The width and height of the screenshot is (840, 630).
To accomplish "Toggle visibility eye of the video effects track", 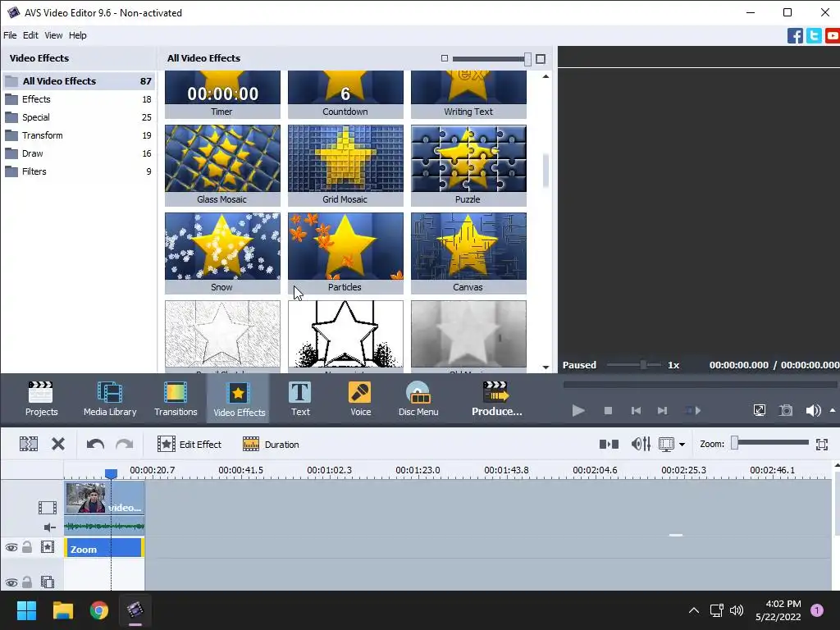I will 11,547.
